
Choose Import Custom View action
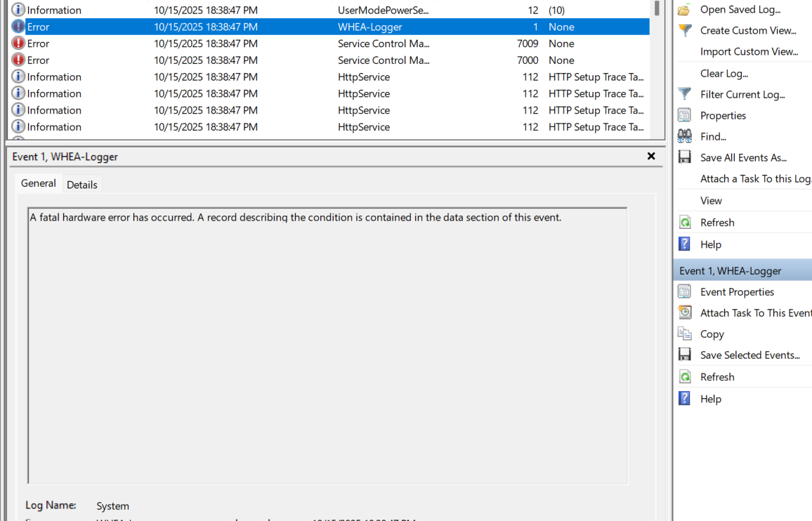749,52
